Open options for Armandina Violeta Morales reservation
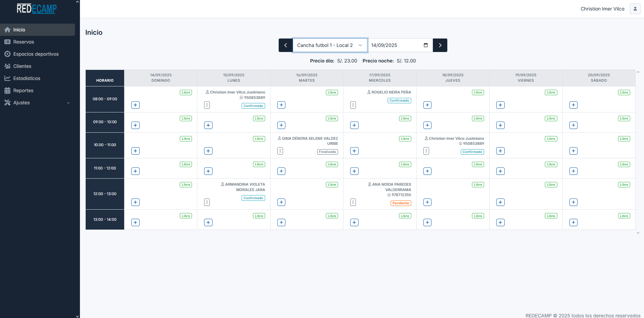Image resolution: width=644 pixels, height=318 pixels. 207,202
